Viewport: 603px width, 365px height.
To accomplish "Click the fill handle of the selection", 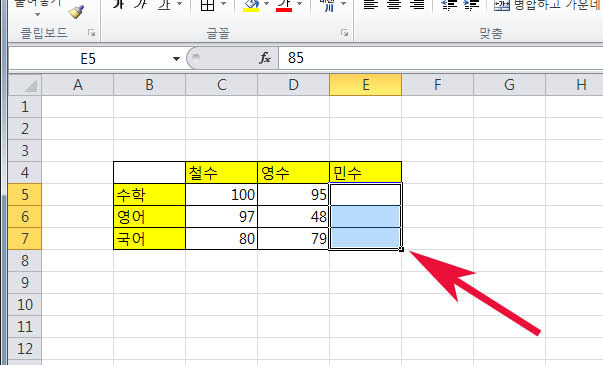I will click(x=401, y=250).
